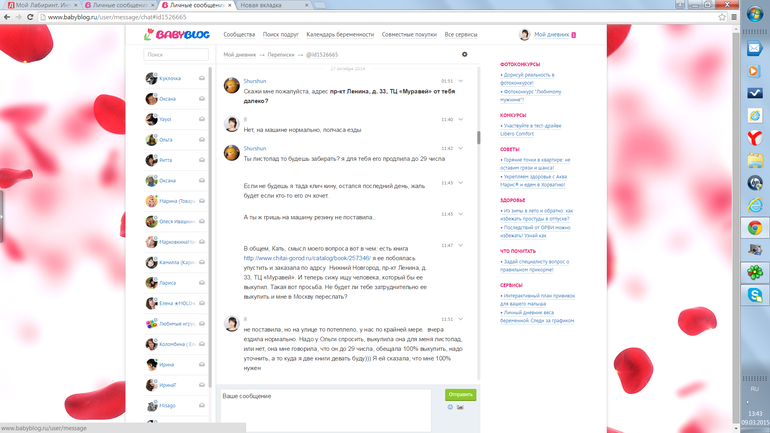770x433 pixels.
Task: Click the envelope icon next to Лариса
Action: (202, 283)
